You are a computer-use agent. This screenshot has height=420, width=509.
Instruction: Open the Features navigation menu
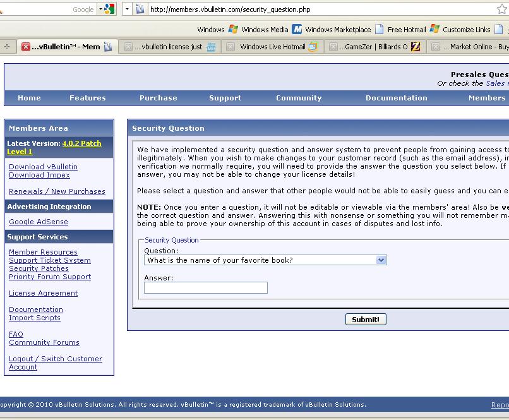88,98
